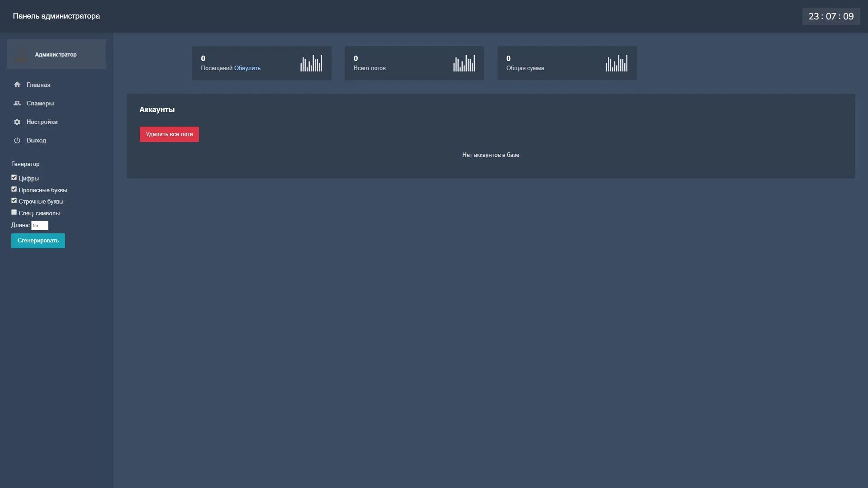Click the people icon beside Спамеры

click(17, 103)
